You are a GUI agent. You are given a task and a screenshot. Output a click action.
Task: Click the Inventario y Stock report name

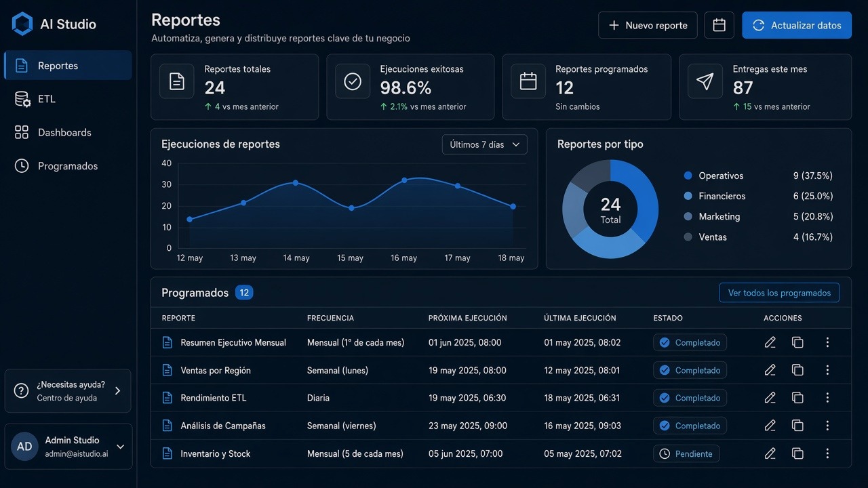pyautogui.click(x=216, y=453)
